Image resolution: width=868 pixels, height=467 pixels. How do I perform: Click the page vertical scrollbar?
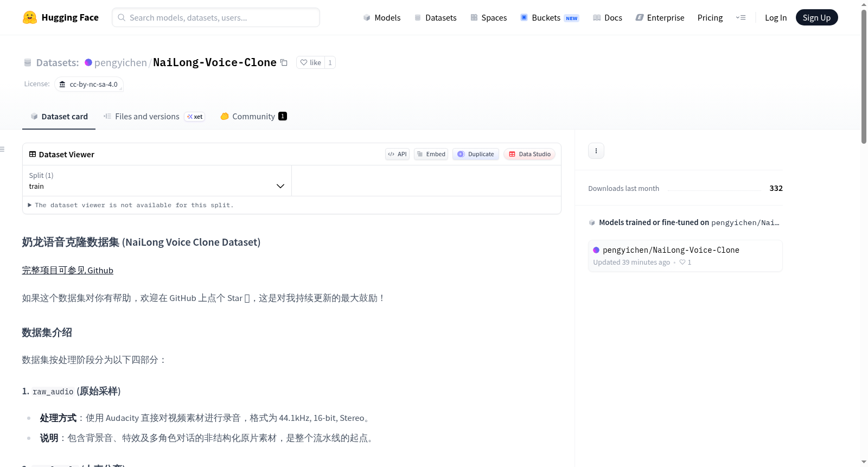pos(864,76)
